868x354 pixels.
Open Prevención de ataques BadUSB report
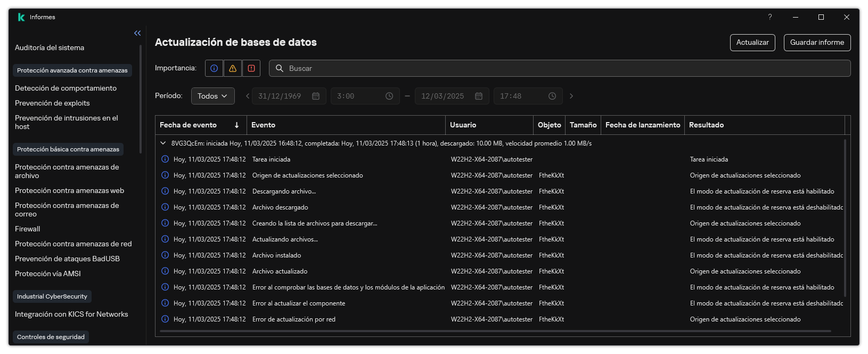point(67,259)
